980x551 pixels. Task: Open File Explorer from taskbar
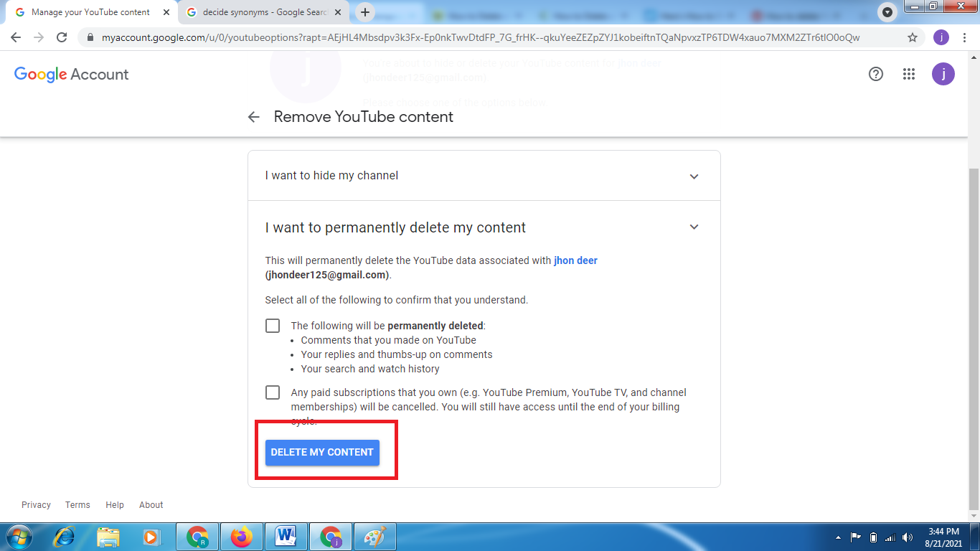point(108,537)
